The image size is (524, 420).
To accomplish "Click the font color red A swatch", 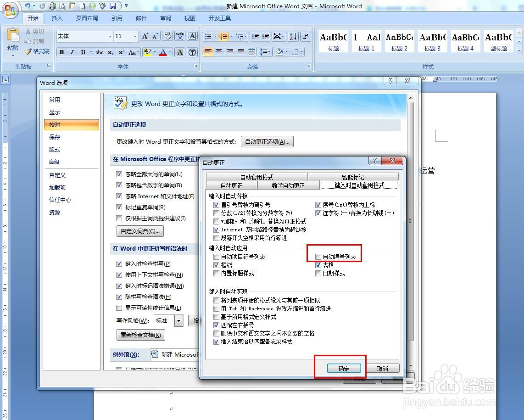I will click(x=163, y=52).
